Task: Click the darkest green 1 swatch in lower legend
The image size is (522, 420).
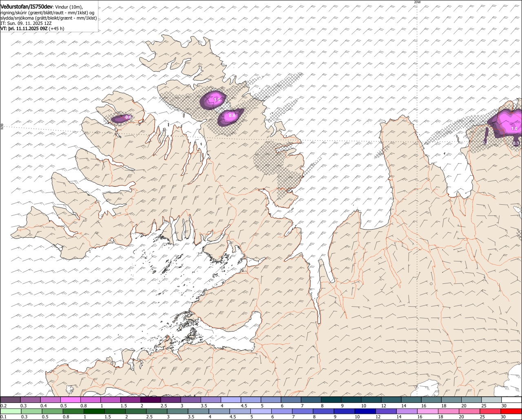Action: [94, 411]
